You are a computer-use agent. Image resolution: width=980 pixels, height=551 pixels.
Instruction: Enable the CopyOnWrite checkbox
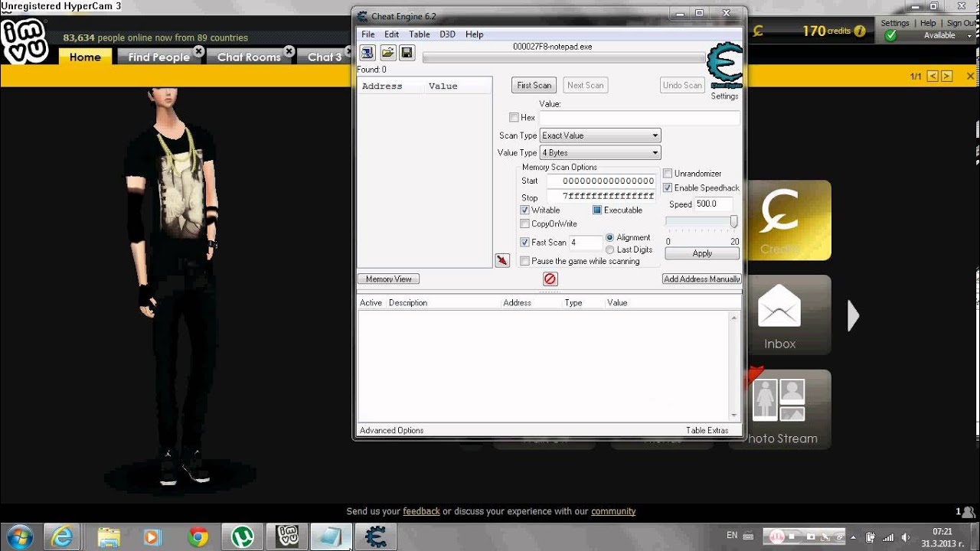point(524,223)
